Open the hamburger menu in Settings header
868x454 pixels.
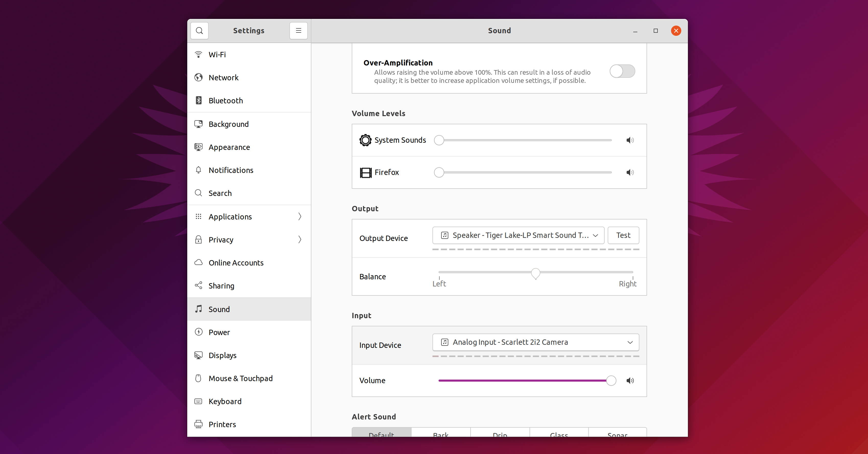(298, 31)
